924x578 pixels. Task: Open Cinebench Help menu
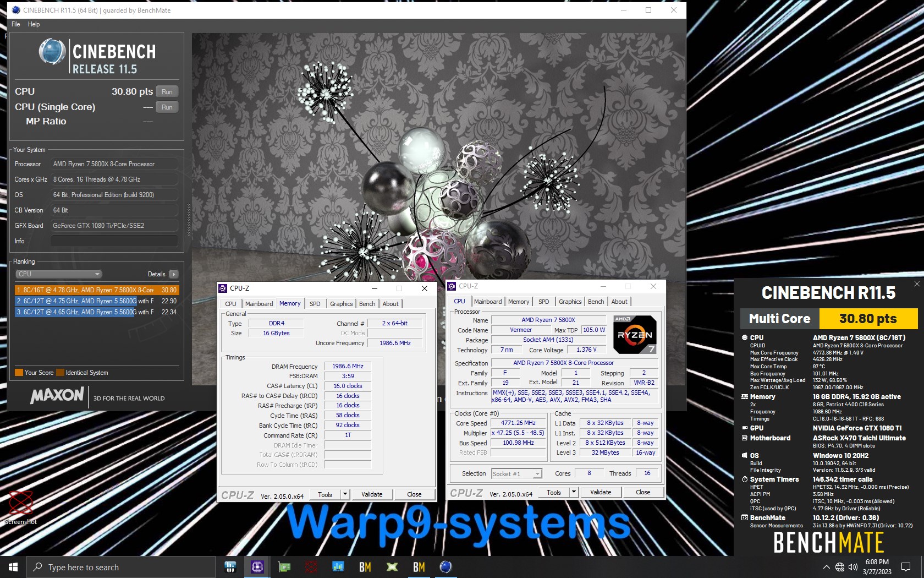(34, 24)
